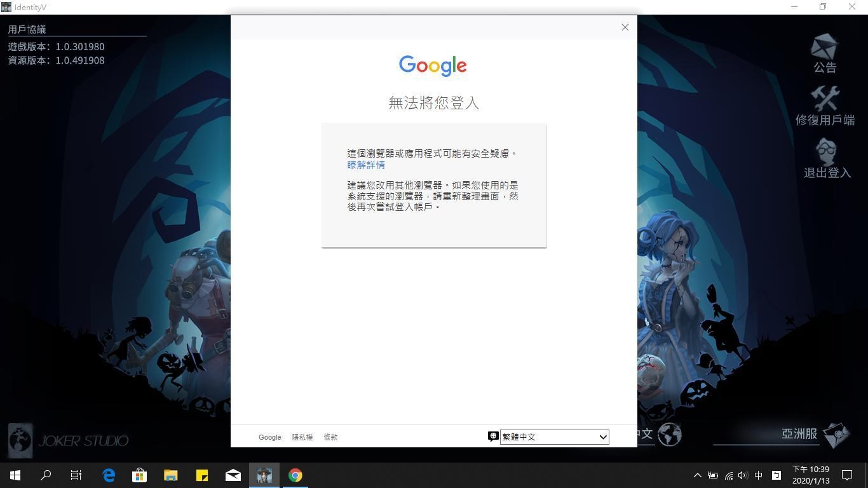Open Windows notification center
The image size is (868, 488).
(x=847, y=475)
